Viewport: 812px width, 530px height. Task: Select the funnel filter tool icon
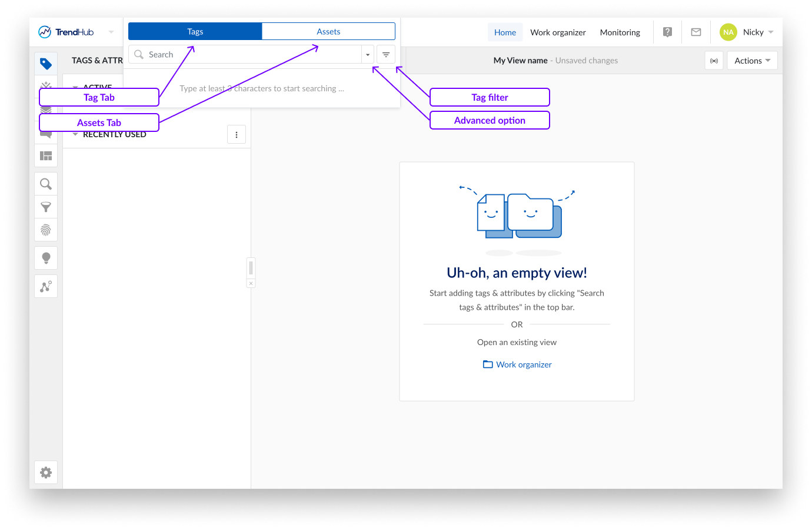click(46, 207)
